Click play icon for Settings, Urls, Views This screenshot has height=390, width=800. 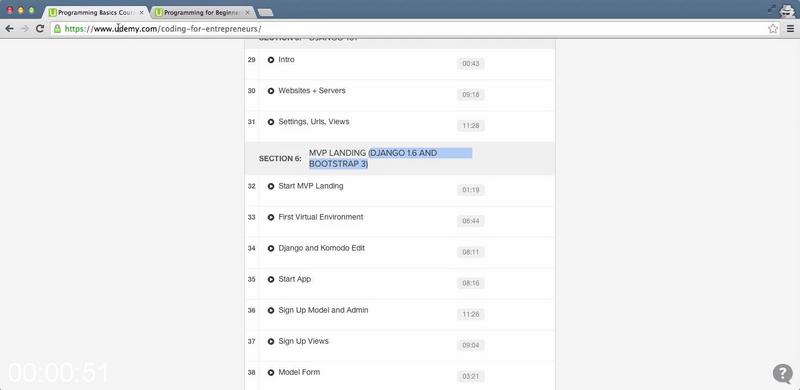271,122
